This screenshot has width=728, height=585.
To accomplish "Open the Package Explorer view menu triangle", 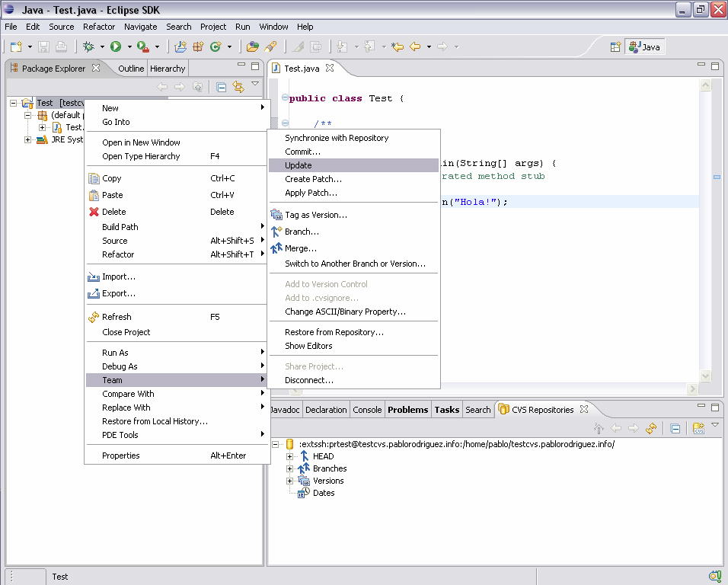I will coord(255,84).
